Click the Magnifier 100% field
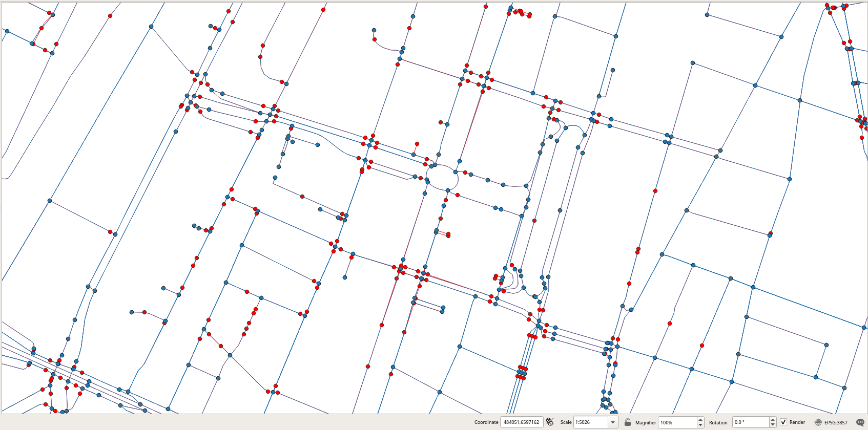This screenshot has height=430, width=868. [677, 422]
